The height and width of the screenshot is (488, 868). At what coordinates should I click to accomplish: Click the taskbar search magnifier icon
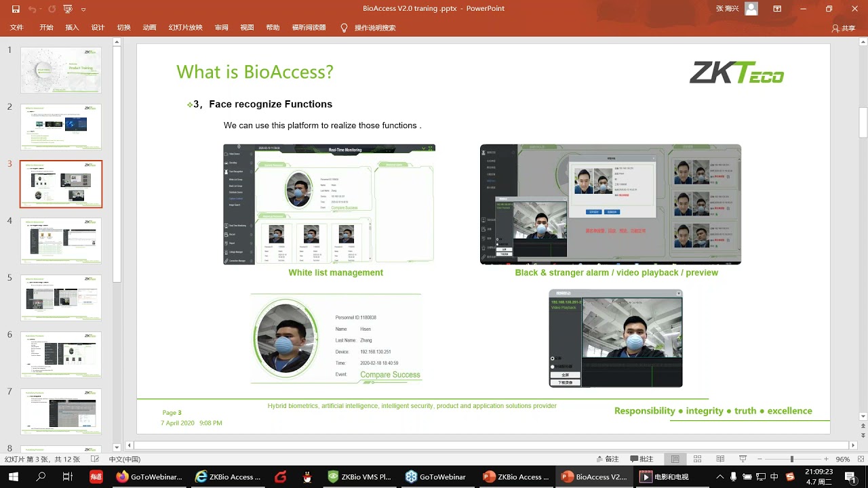[41, 476]
